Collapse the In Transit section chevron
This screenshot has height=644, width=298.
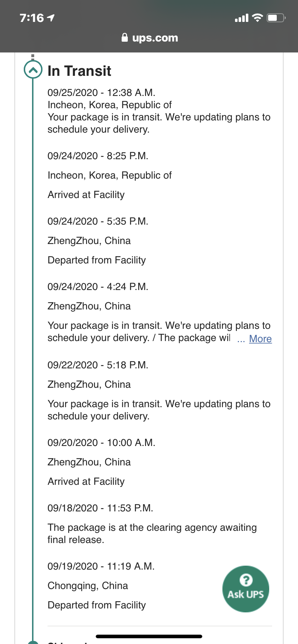[x=33, y=70]
